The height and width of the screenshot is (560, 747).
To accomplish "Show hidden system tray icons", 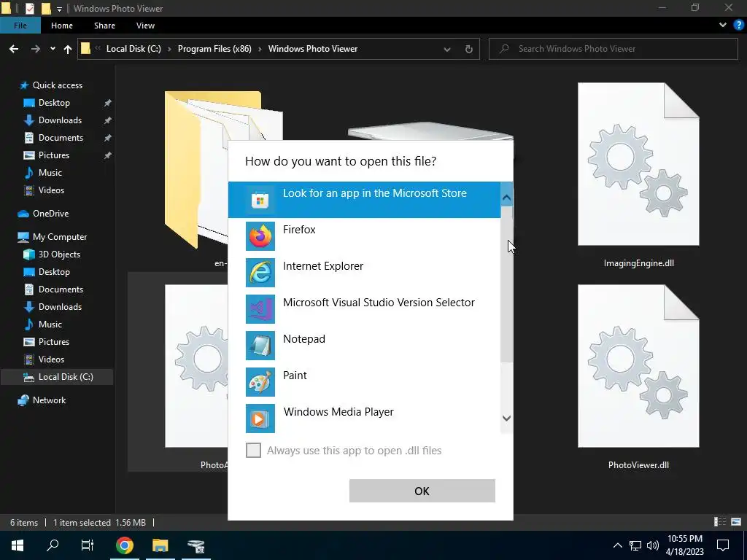I will (617, 545).
